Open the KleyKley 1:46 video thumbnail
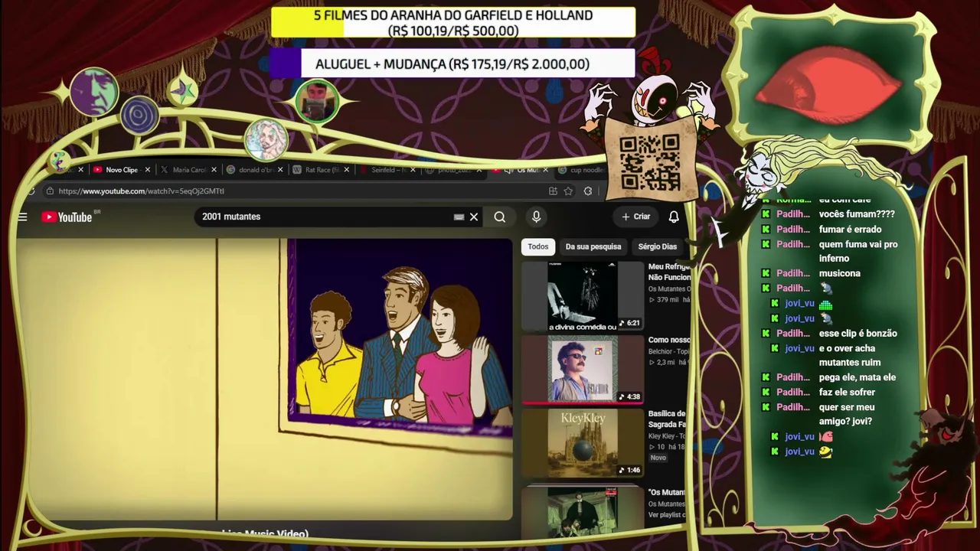 583,443
